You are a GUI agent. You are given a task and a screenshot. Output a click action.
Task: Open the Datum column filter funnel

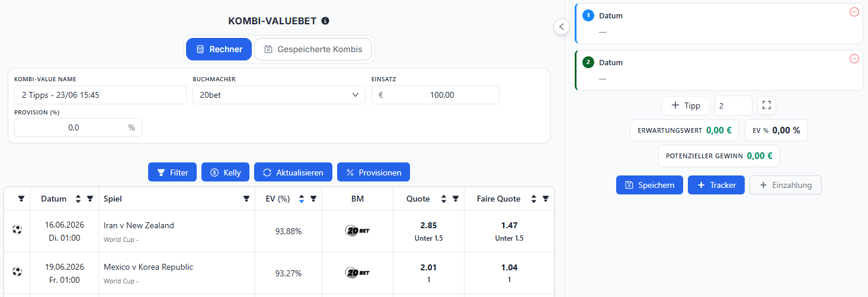pos(90,199)
